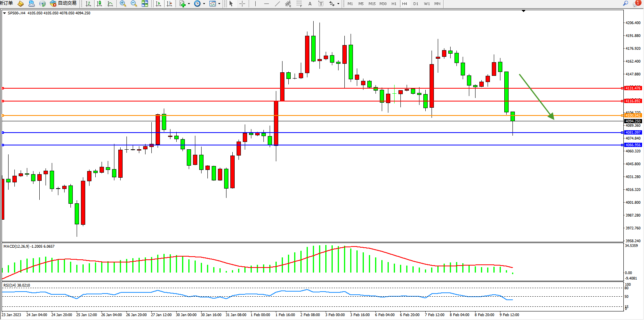The width and height of the screenshot is (644, 320).
Task: Open the search magnifier at top right
Action: 626,3
